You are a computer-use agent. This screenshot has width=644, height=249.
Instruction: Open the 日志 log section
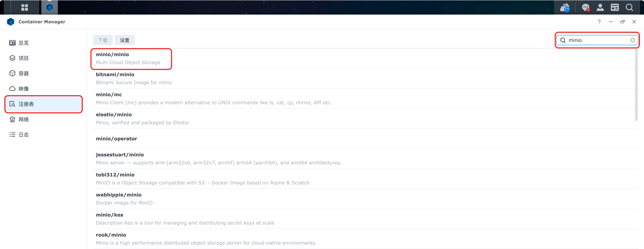(24, 135)
